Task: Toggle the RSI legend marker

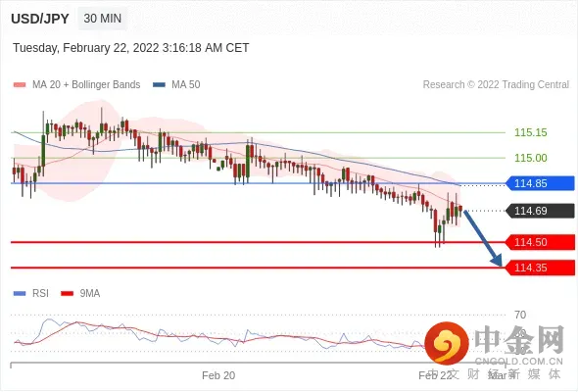Action: pyautogui.click(x=20, y=294)
